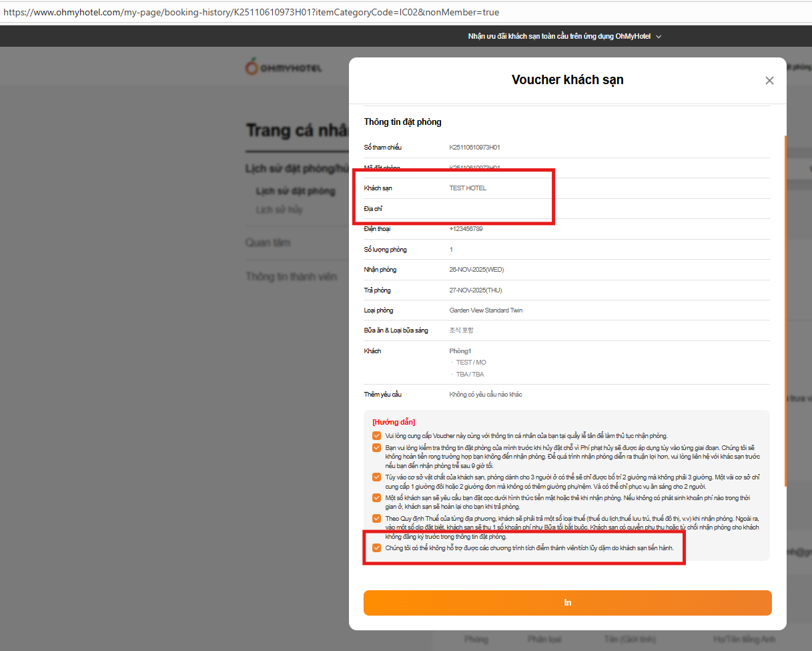Image resolution: width=812 pixels, height=651 pixels.
Task: Click the Voucher khách sạn dialog title
Action: point(568,80)
